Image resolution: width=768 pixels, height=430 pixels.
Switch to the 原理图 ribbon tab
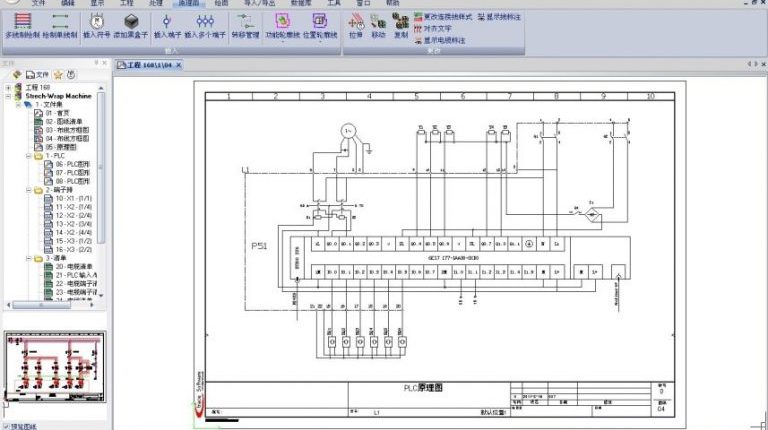tap(189, 3)
